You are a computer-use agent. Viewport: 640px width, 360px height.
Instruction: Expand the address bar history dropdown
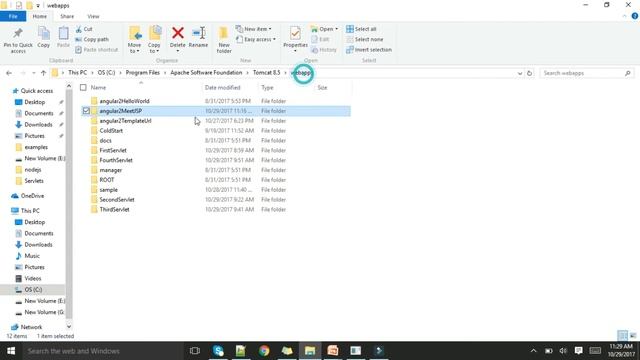coord(520,73)
